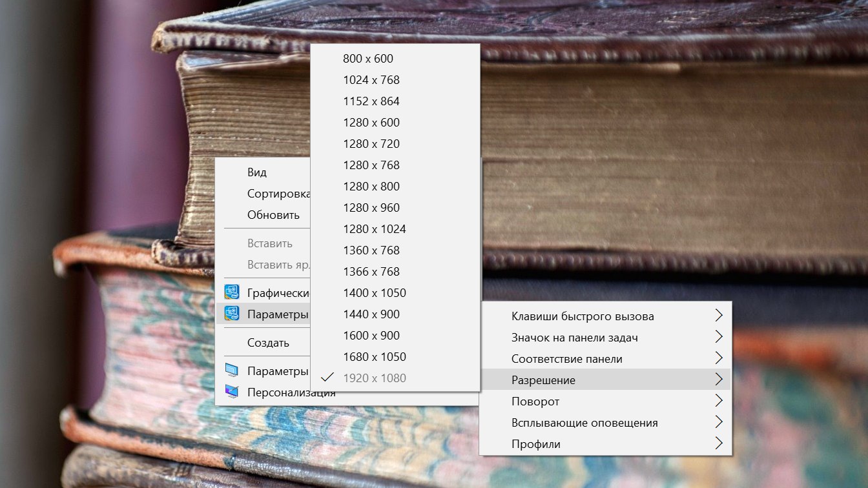Screen dimensions: 868x488
Task: Expand the Значок на панели задач arrow
Action: pos(718,337)
